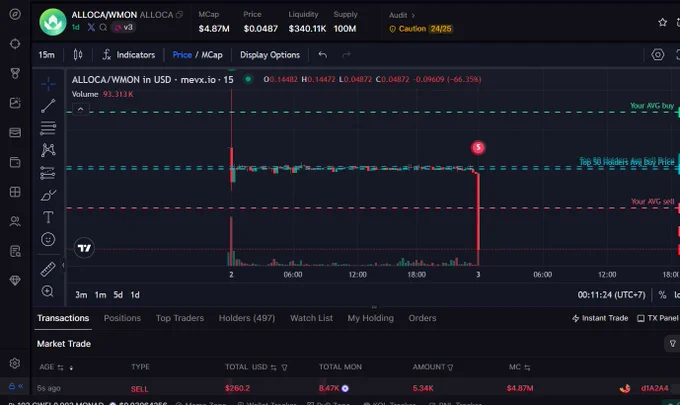Undo the last chart action
The image size is (680, 405).
[x=323, y=55]
